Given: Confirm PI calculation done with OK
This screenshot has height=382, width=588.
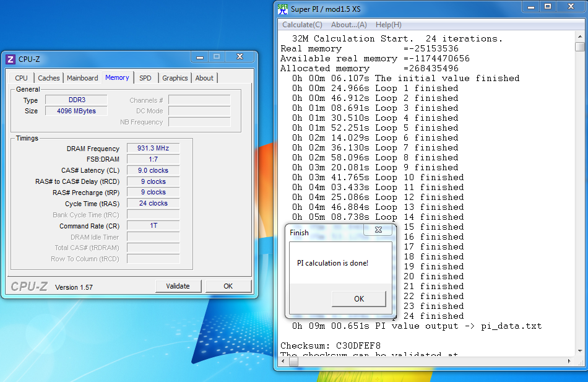Looking at the screenshot, I should [359, 298].
